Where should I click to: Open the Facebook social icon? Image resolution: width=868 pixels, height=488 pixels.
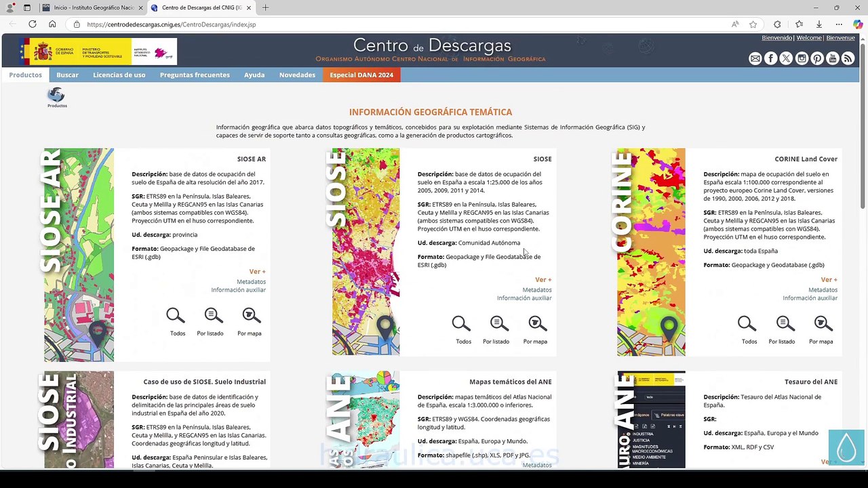pyautogui.click(x=770, y=59)
